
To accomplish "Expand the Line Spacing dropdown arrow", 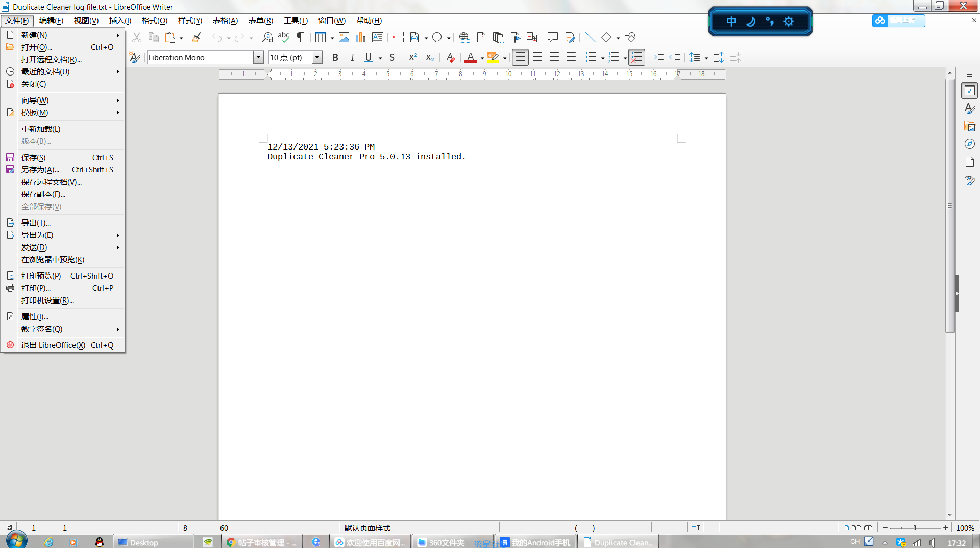I will tap(706, 58).
